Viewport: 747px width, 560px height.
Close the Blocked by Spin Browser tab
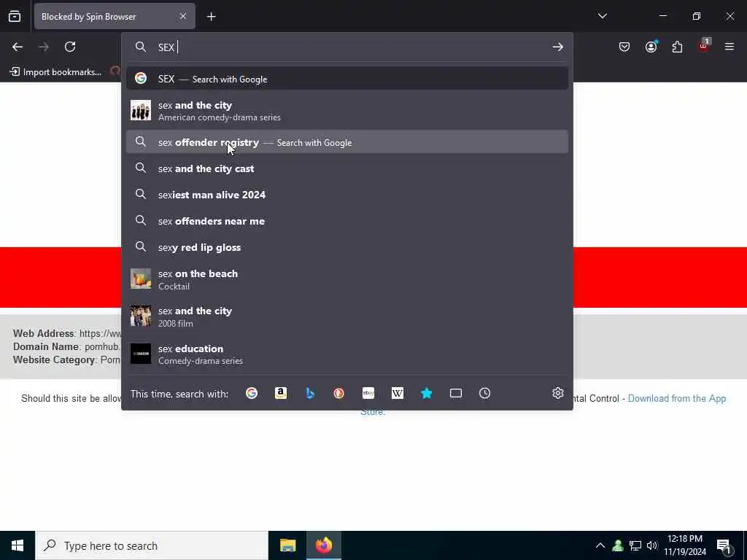183,16
